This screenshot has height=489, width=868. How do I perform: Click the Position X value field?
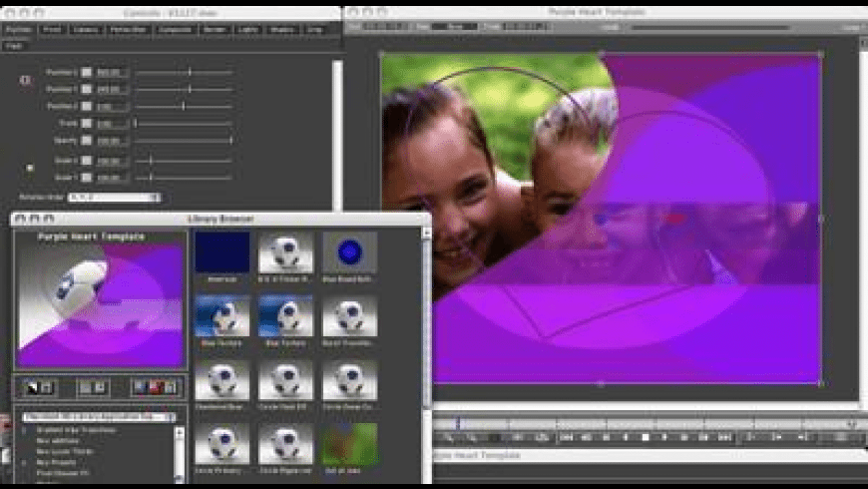(x=112, y=73)
